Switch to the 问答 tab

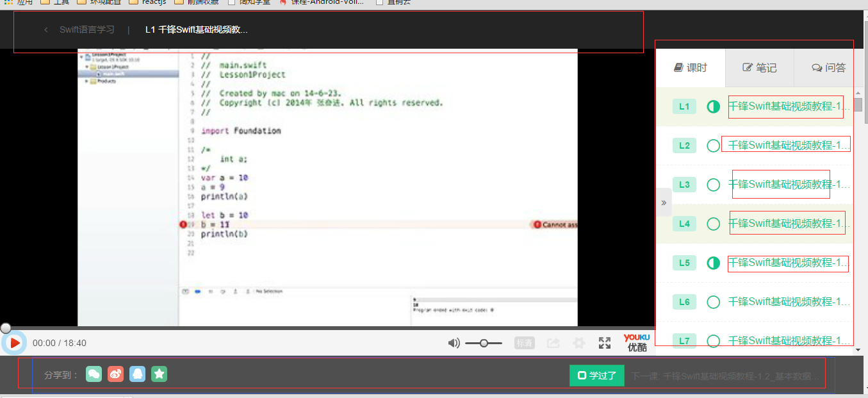tap(828, 67)
